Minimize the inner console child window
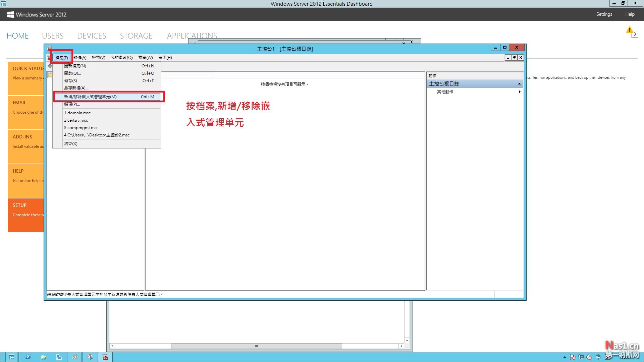The width and height of the screenshot is (644, 362). pyautogui.click(x=508, y=58)
